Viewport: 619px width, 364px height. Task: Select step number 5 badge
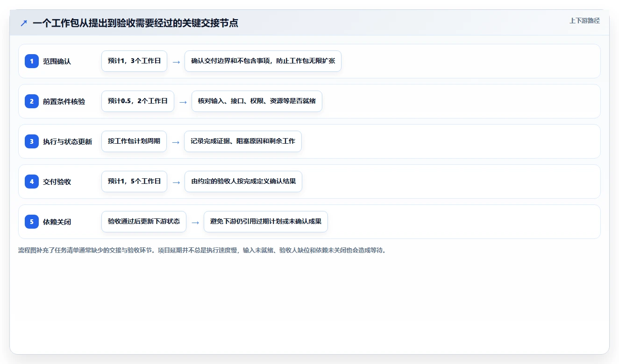pos(32,222)
